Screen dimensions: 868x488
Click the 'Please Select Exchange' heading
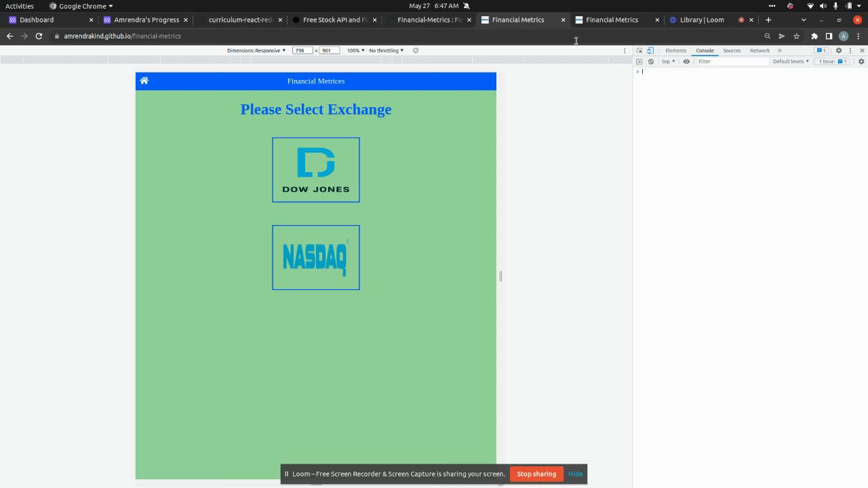pyautogui.click(x=316, y=109)
